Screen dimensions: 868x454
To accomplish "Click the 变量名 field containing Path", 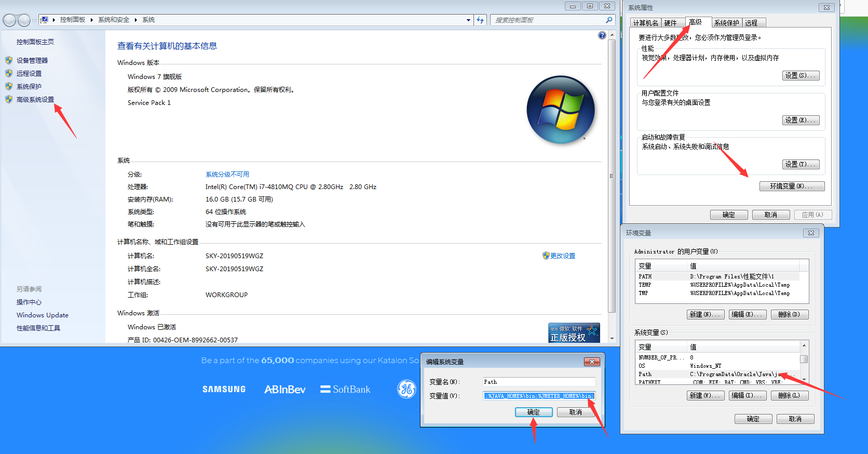I will pos(539,382).
